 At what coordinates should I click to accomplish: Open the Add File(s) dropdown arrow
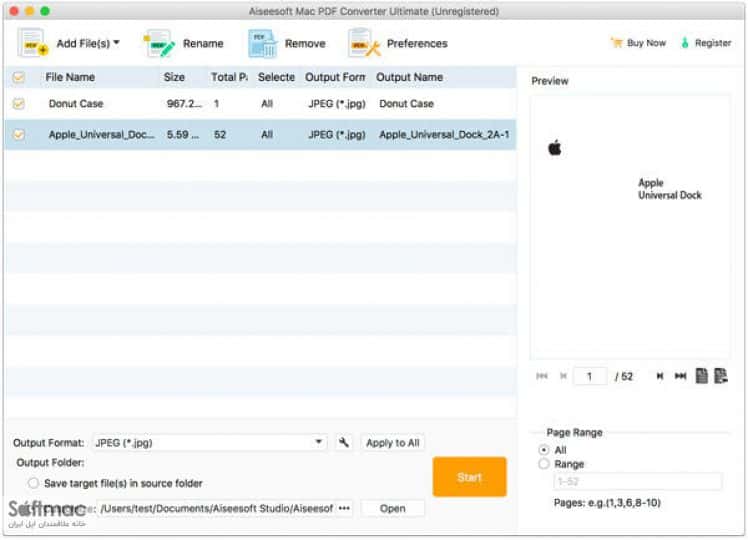click(x=116, y=43)
